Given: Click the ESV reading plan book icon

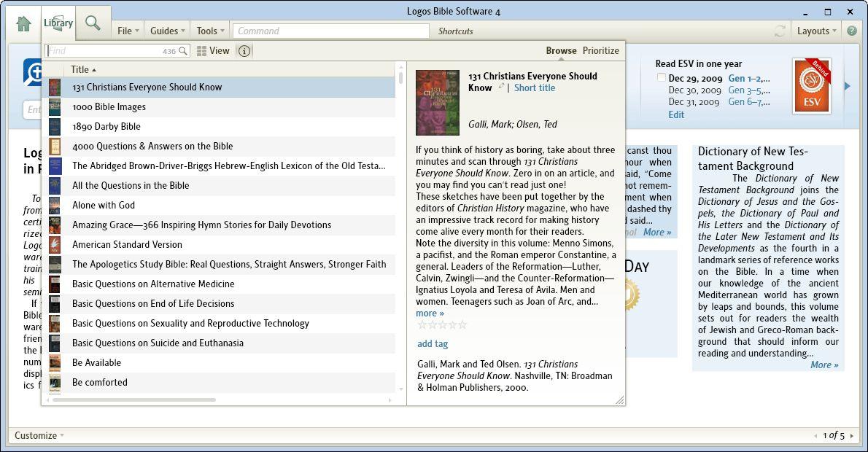Looking at the screenshot, I should pyautogui.click(x=812, y=86).
